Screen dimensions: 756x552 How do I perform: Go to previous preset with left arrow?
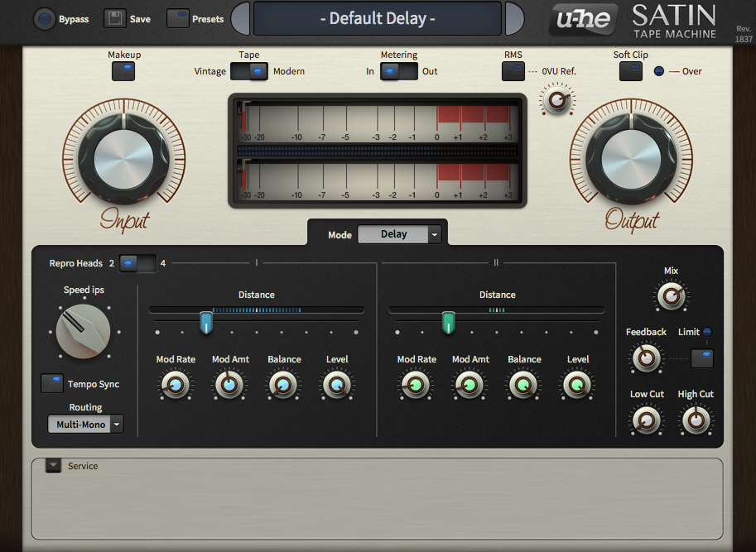(x=240, y=18)
